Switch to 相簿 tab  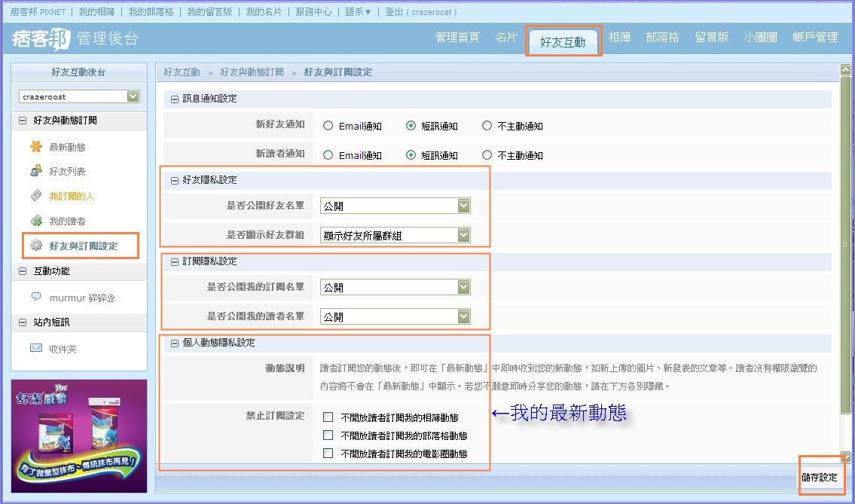(x=619, y=37)
